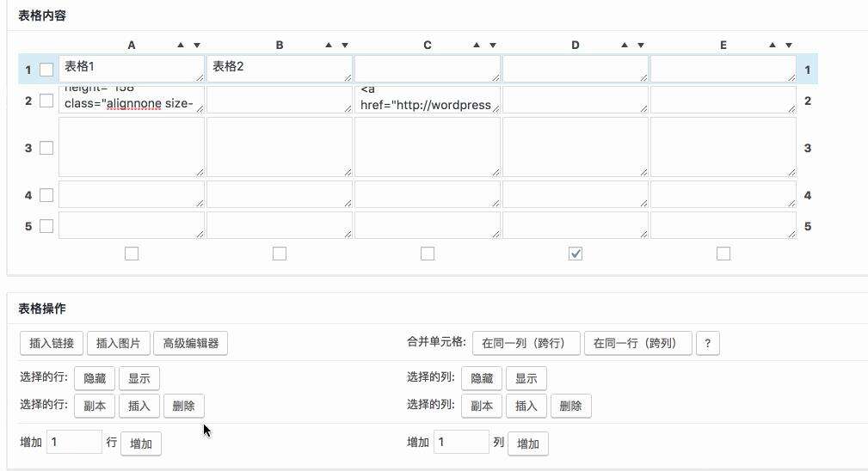
Task: Sort column A descending with down arrow
Action: coord(196,45)
